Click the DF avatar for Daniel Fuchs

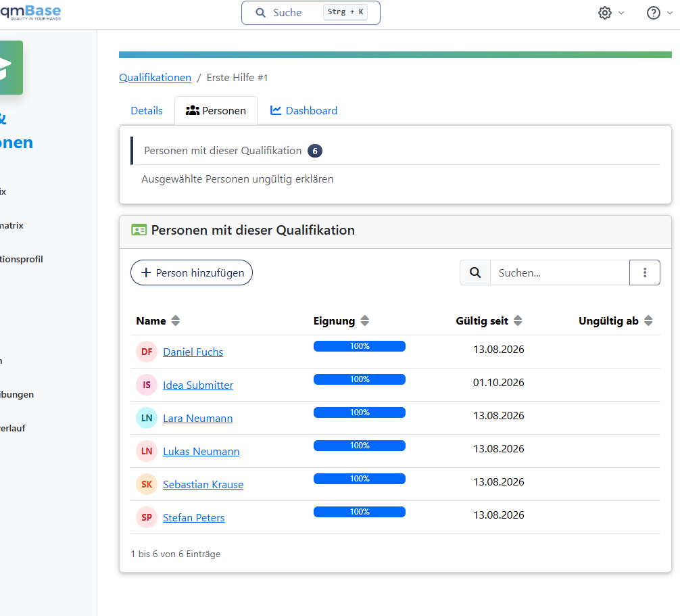pyautogui.click(x=147, y=352)
